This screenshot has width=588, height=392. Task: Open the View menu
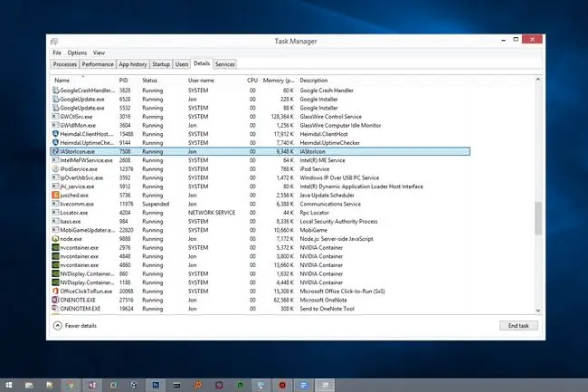point(99,53)
